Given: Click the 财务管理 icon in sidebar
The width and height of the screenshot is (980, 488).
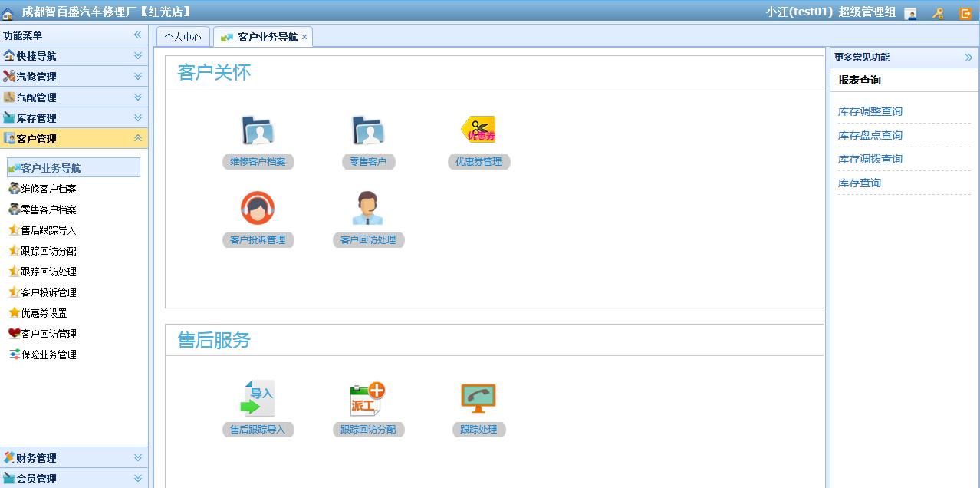Looking at the screenshot, I should (x=9, y=457).
